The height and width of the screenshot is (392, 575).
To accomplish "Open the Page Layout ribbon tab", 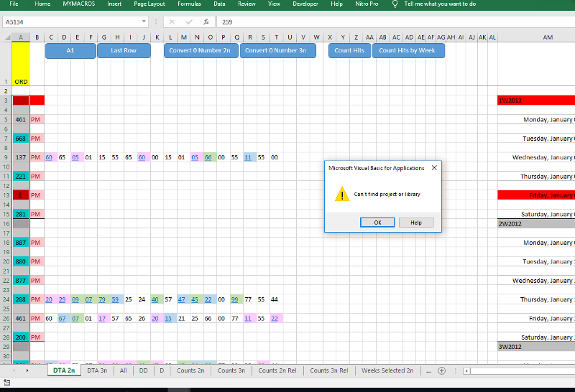I will click(149, 4).
